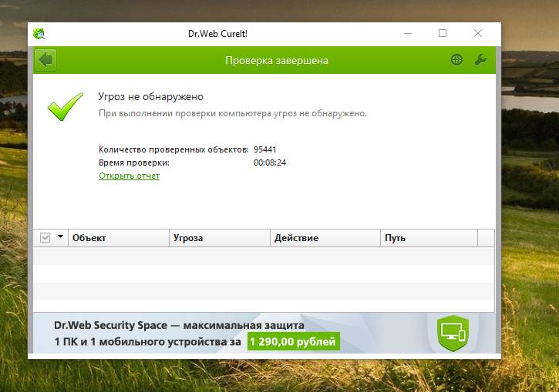This screenshot has width=559, height=392.
Task: Sort by the Объект column header
Action: click(x=119, y=238)
